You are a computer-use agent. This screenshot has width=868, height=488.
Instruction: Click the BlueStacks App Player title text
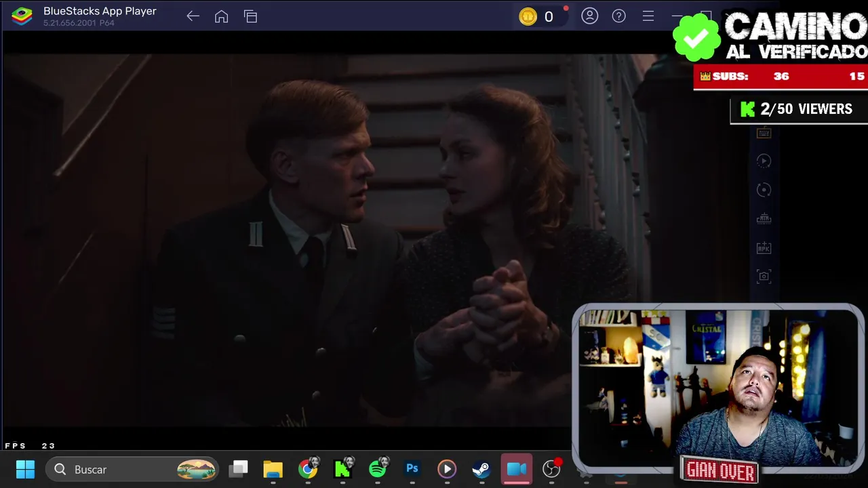coord(100,11)
